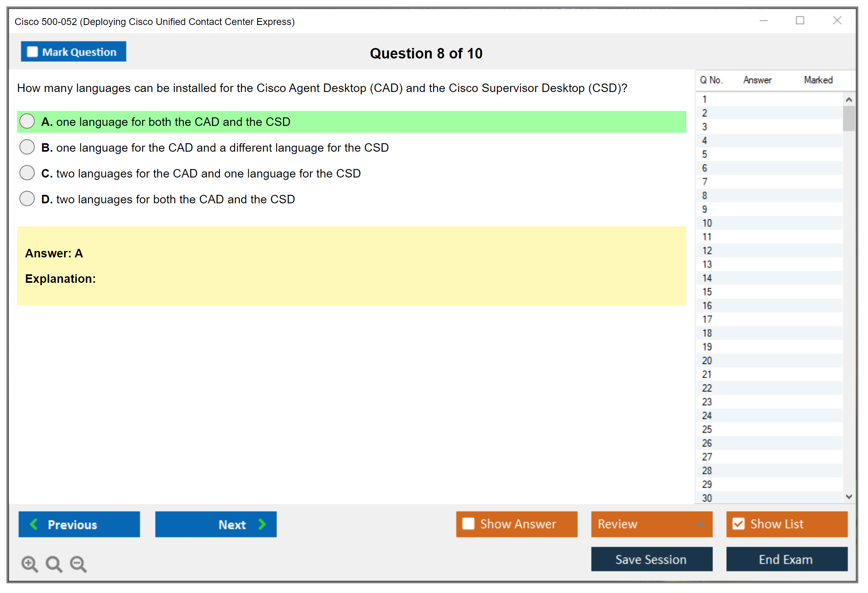Uncheck the Show List checkbox

(x=738, y=524)
